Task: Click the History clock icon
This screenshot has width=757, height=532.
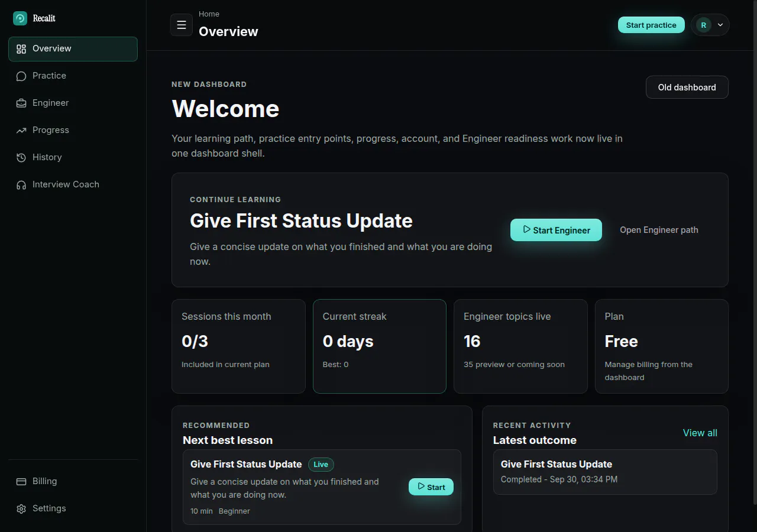Action: pyautogui.click(x=21, y=158)
